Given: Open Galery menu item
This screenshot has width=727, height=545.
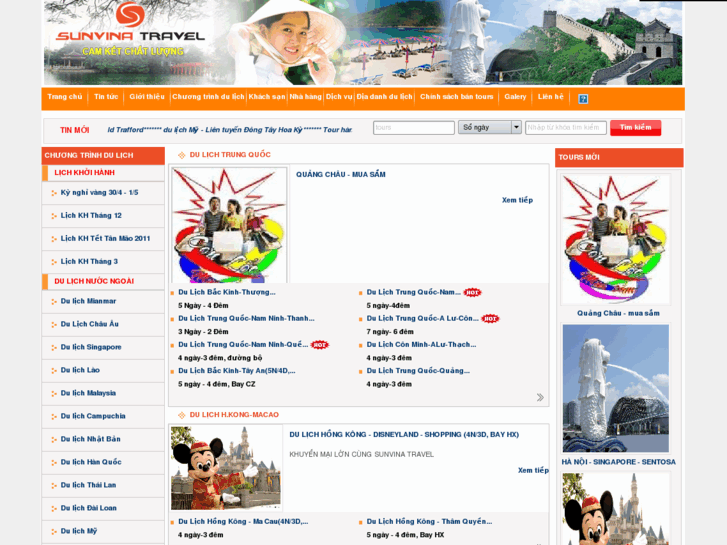Looking at the screenshot, I should click(515, 97).
